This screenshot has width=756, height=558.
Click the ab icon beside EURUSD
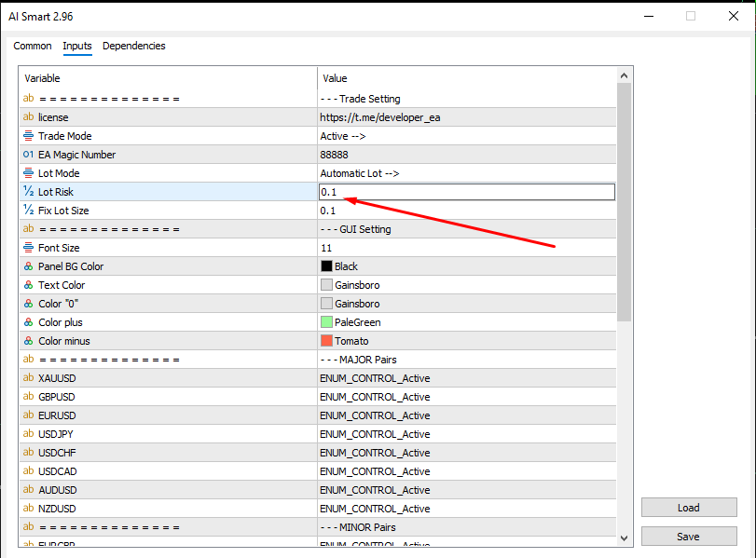coord(29,415)
